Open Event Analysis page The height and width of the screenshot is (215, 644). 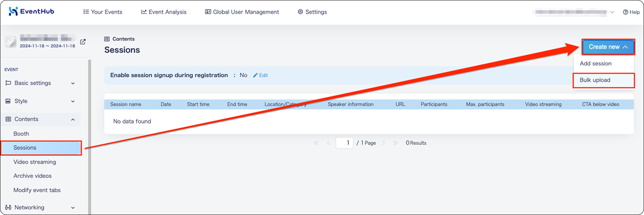164,12
